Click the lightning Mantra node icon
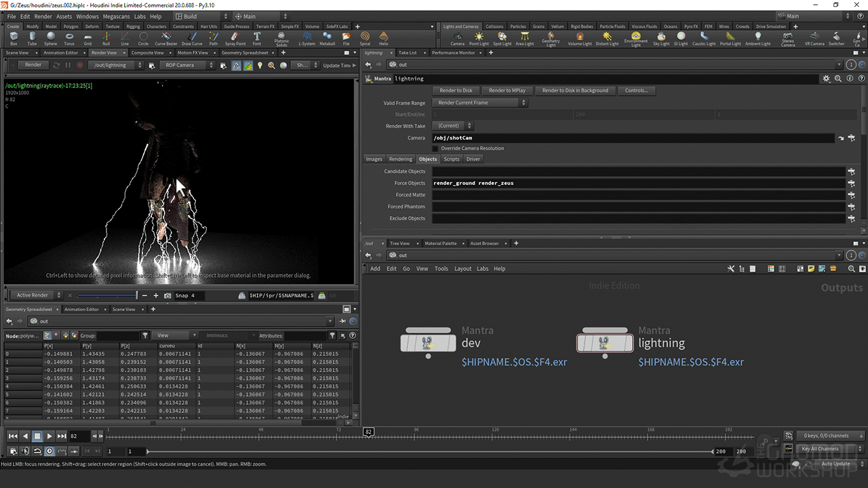Screen dimensions: 868x488 [604, 344]
